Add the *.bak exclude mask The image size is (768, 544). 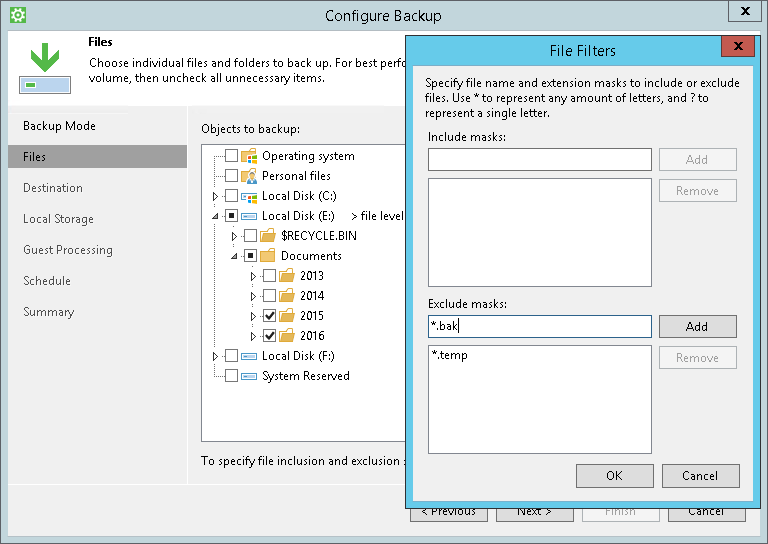tap(697, 326)
